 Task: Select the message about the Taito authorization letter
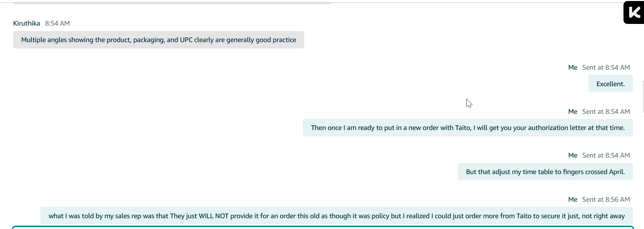[468, 128]
